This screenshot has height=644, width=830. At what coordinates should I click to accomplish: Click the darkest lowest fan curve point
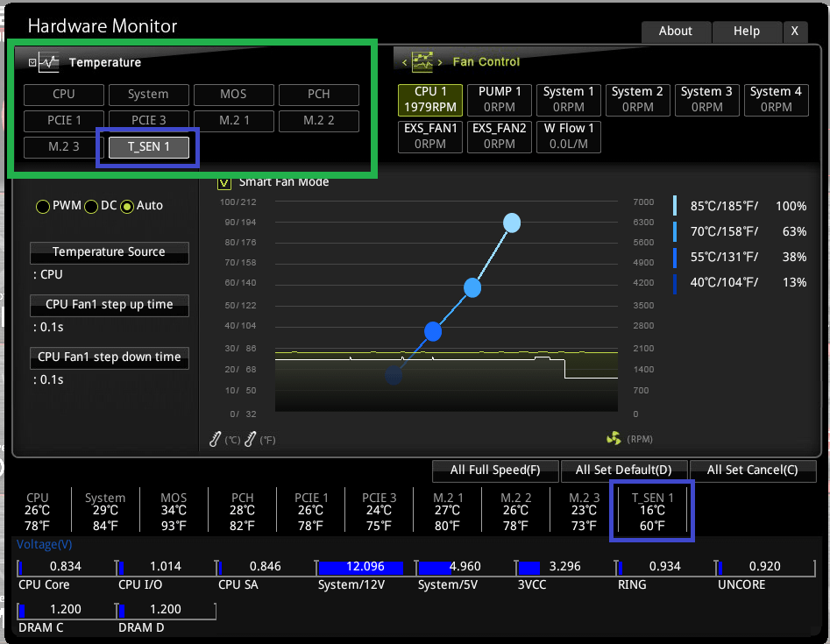coord(394,375)
